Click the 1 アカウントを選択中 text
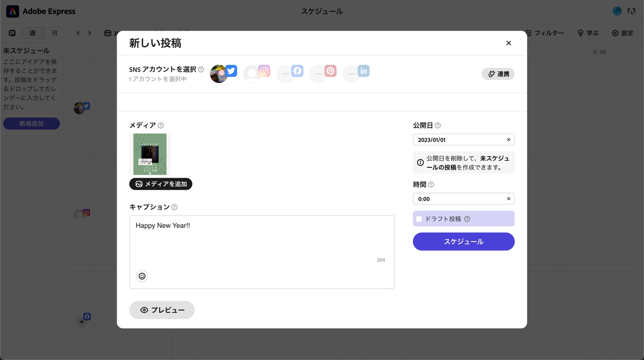 tap(158, 79)
